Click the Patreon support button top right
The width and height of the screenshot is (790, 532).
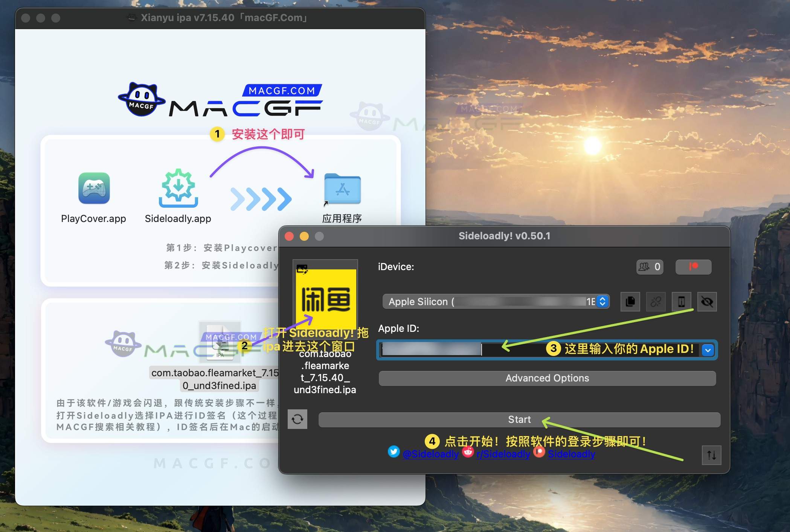coord(693,267)
